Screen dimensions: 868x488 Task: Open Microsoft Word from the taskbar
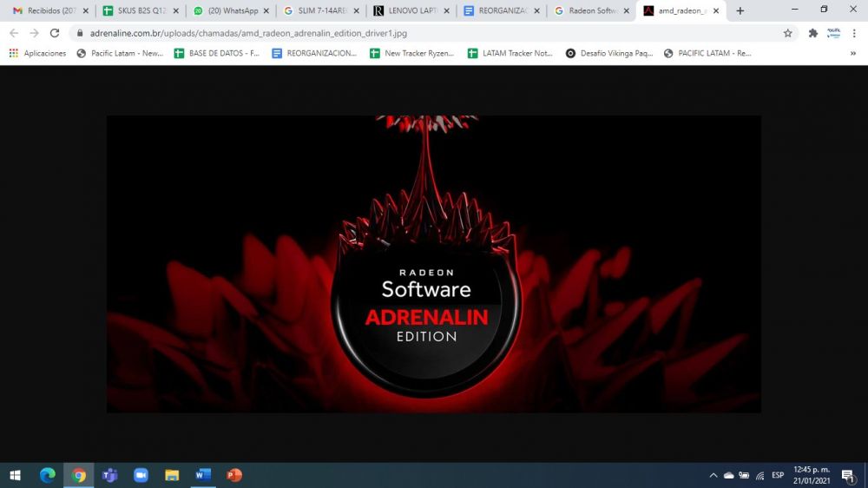[203, 475]
